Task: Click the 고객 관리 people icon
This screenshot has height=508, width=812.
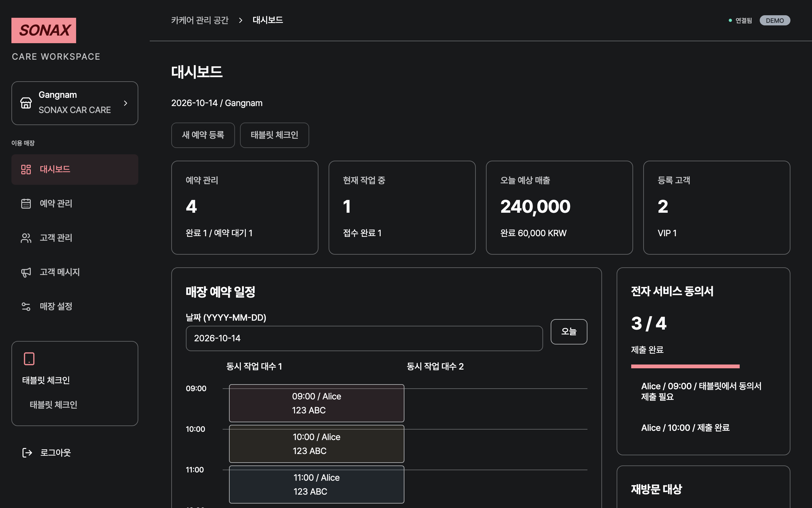Action: (x=26, y=238)
